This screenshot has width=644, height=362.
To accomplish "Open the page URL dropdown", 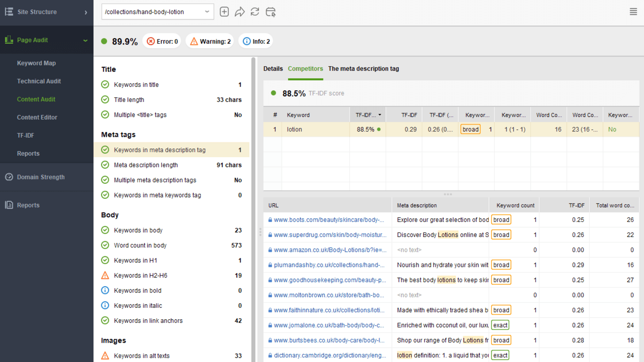I will (x=207, y=11).
